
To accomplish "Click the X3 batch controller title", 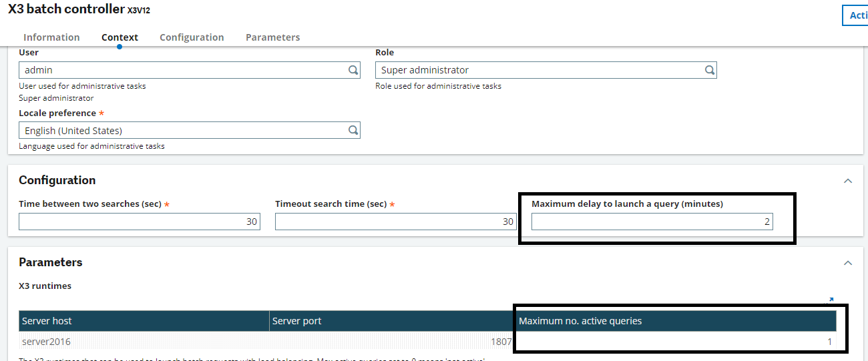I will 66,9.
